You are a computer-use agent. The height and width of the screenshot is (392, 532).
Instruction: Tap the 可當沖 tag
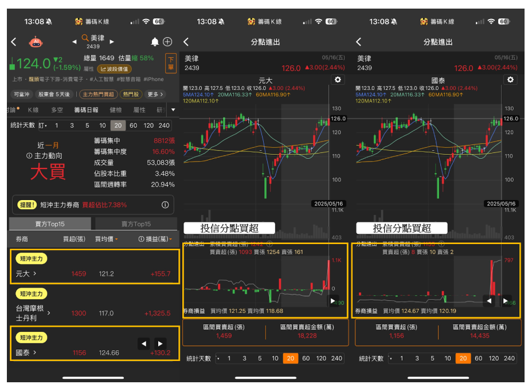[21, 94]
